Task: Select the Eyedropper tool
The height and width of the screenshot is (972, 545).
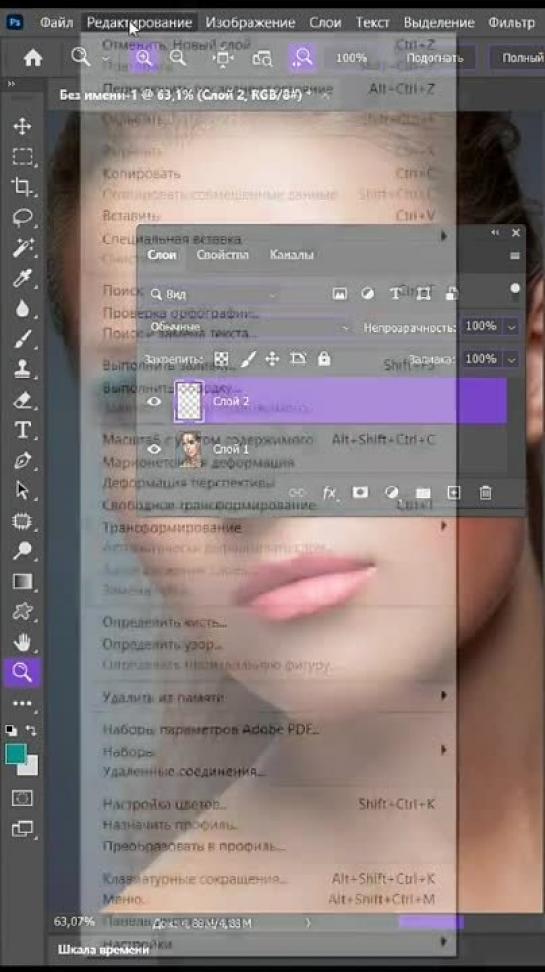Action: [22, 278]
